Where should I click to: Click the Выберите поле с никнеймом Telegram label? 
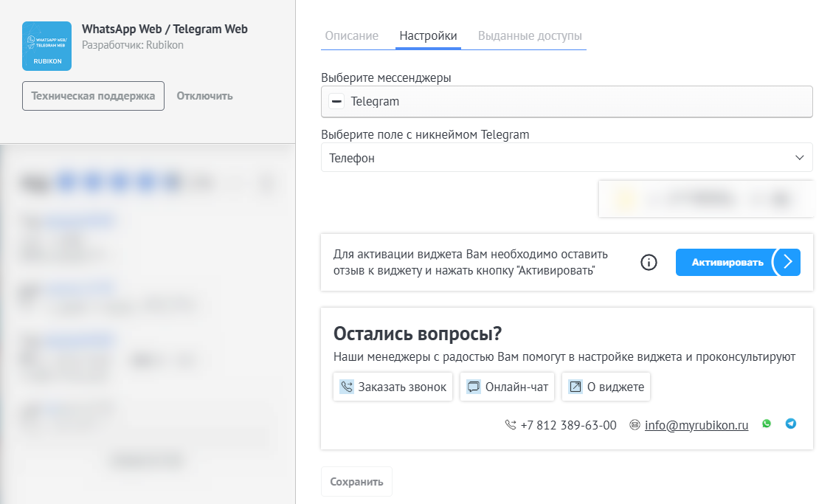(x=425, y=134)
